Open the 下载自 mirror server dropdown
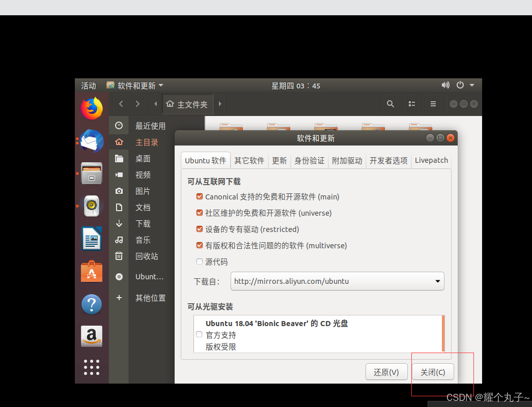 tap(337, 281)
